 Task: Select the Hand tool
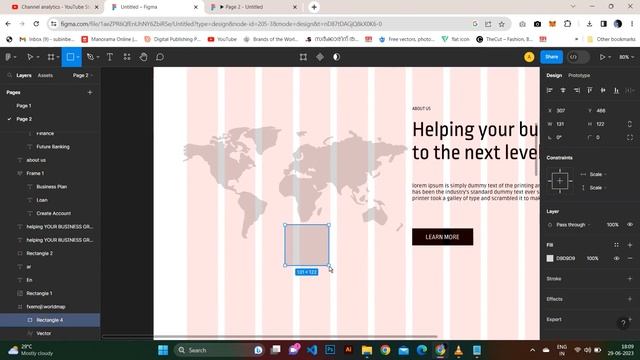click(143, 57)
